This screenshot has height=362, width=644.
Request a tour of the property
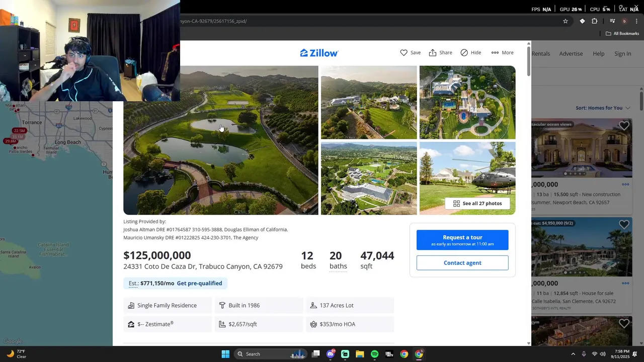(462, 240)
